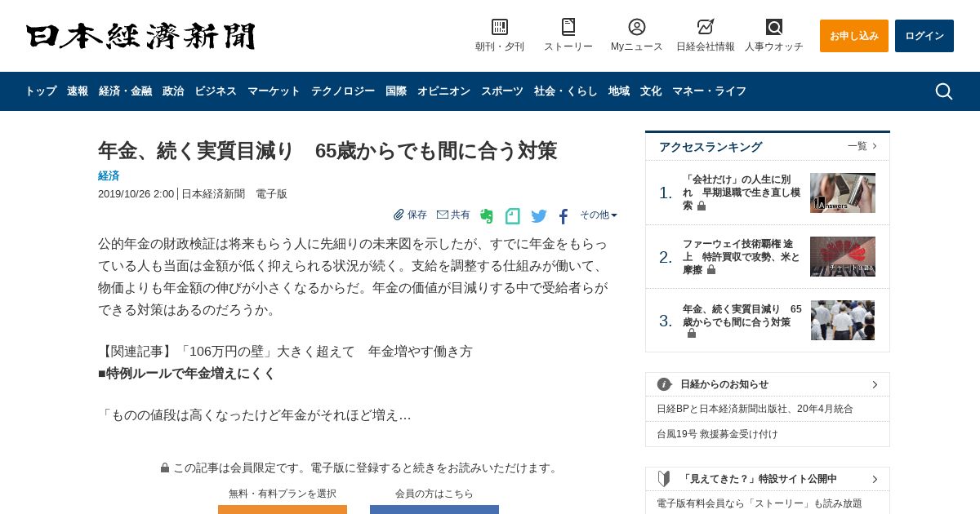Open the 国際 section
980x514 pixels.
(x=396, y=91)
